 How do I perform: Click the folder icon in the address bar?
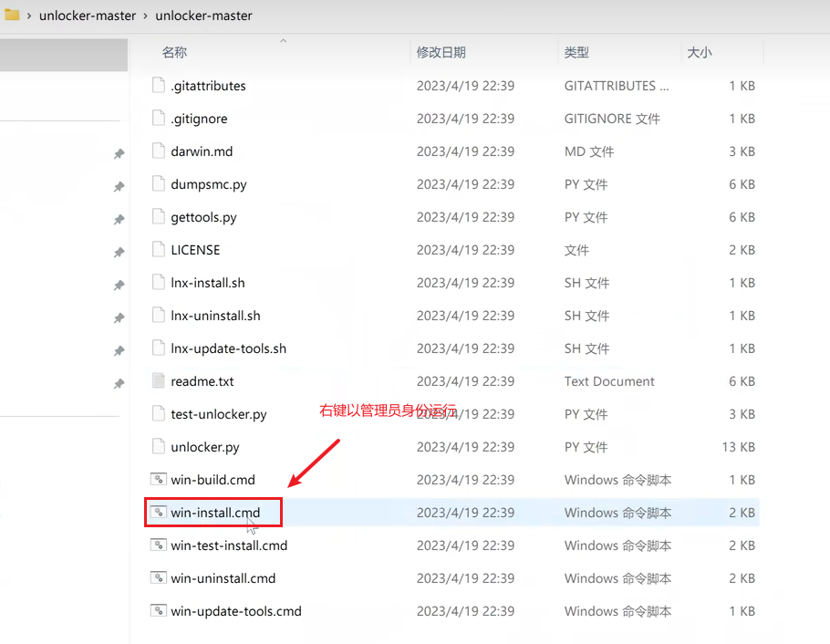pyautogui.click(x=11, y=16)
